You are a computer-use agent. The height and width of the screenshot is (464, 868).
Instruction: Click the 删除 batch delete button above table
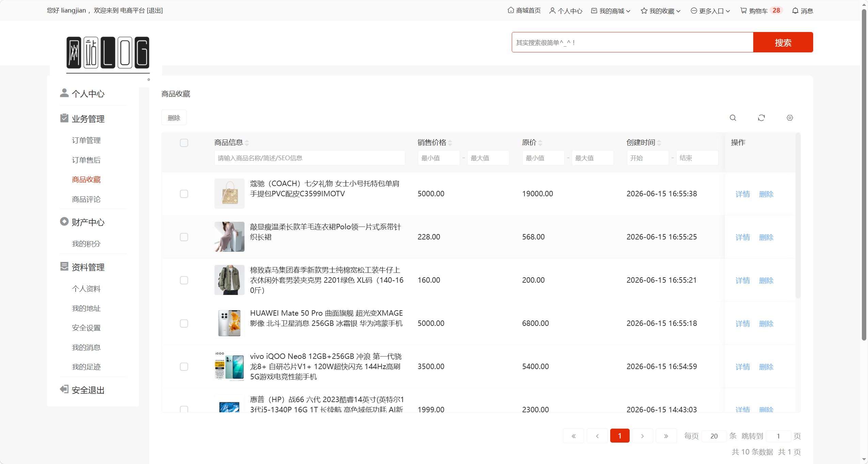tap(174, 118)
